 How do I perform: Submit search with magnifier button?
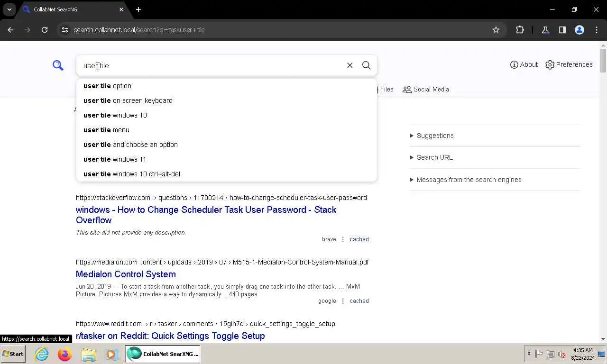point(367,65)
